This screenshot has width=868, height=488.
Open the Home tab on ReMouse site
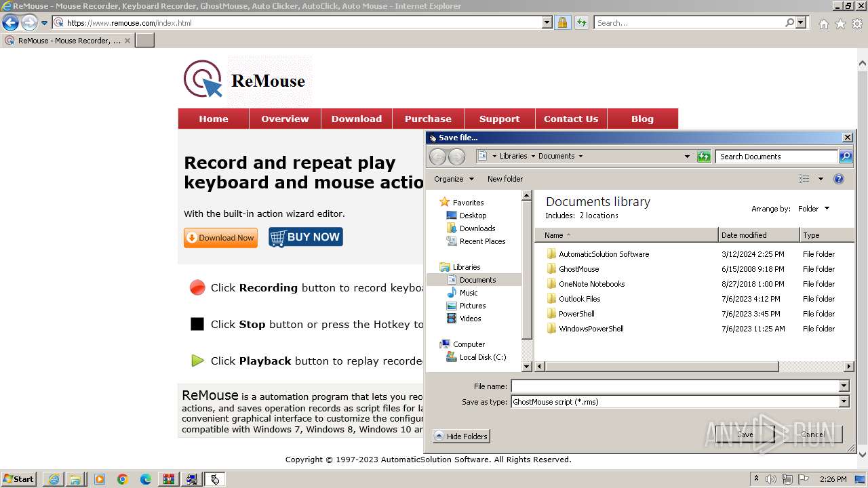tap(214, 119)
